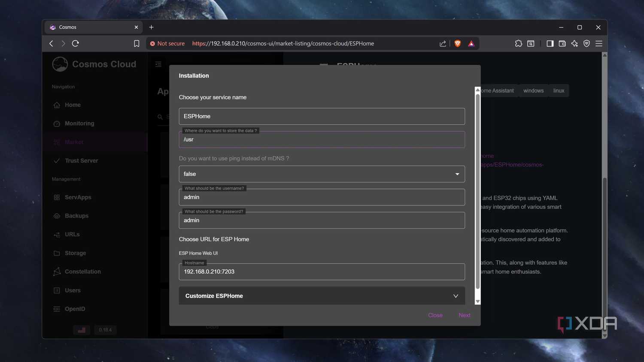Screen dimensions: 644x362
Task: Close the Cosmos browser tab
Action: tap(136, 27)
